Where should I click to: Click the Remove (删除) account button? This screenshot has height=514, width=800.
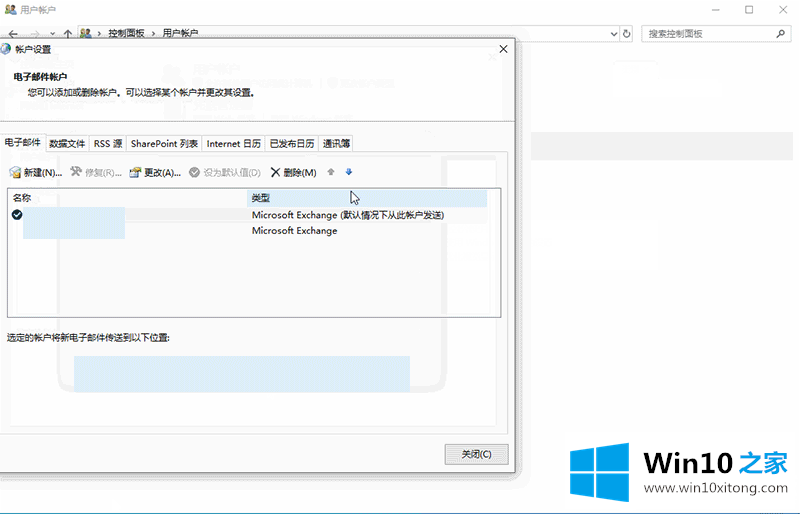(293, 173)
